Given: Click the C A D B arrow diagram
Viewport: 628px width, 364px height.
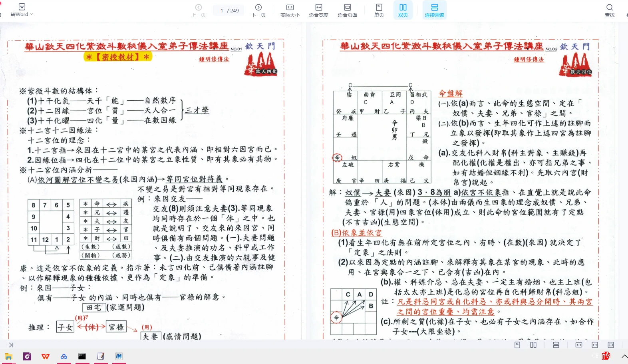Looking at the screenshot, I should coord(354,311).
